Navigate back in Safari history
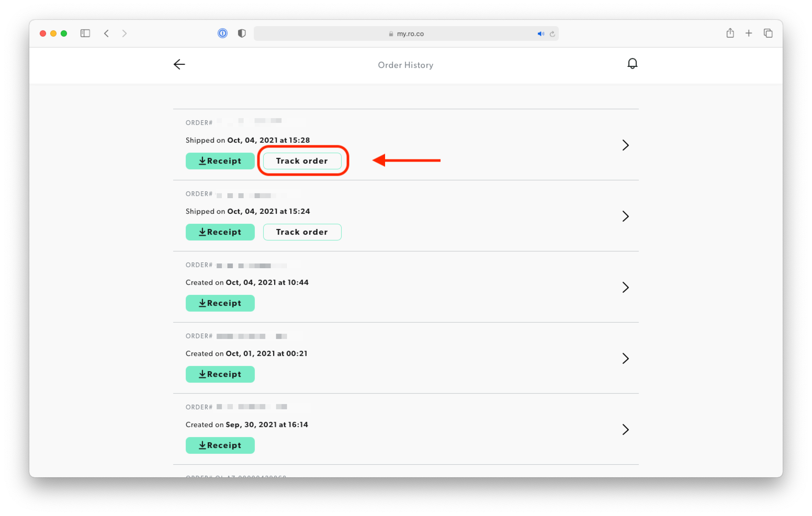Screen dimensions: 812x516 click(106, 33)
